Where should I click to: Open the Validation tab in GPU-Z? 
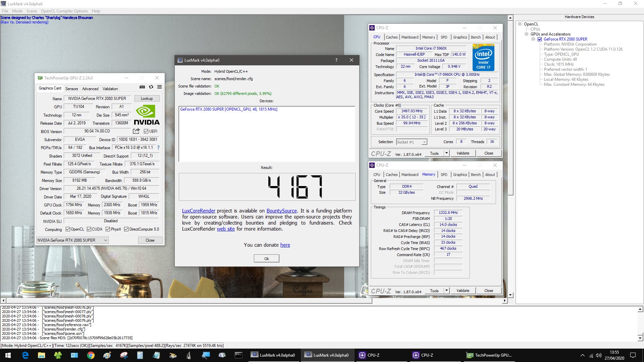click(x=110, y=89)
